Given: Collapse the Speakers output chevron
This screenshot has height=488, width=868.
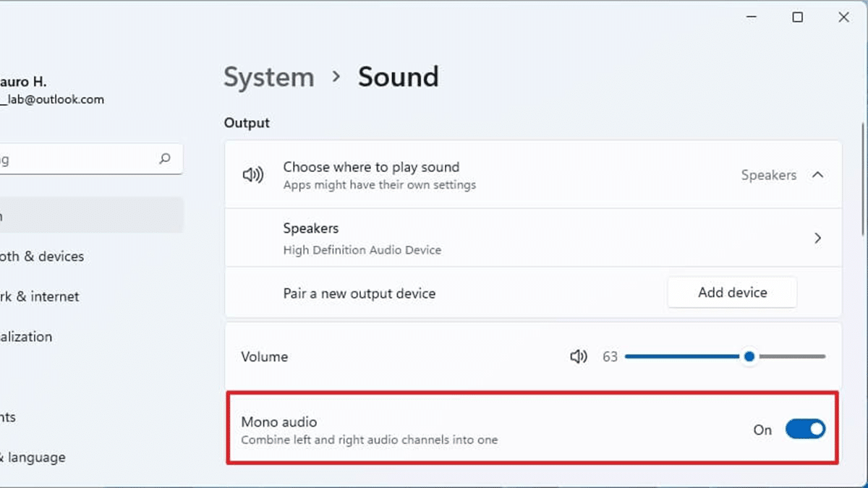Looking at the screenshot, I should pyautogui.click(x=818, y=175).
